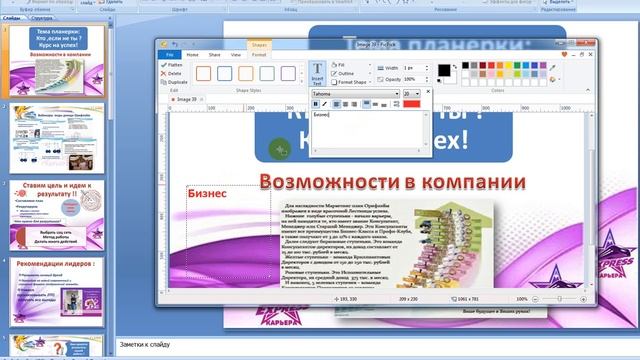Center-align text in the text popup
640x360 pixels.
click(345, 104)
